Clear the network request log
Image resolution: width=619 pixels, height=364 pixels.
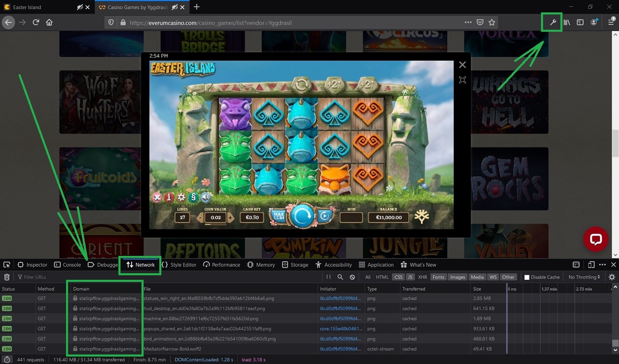pos(7,277)
